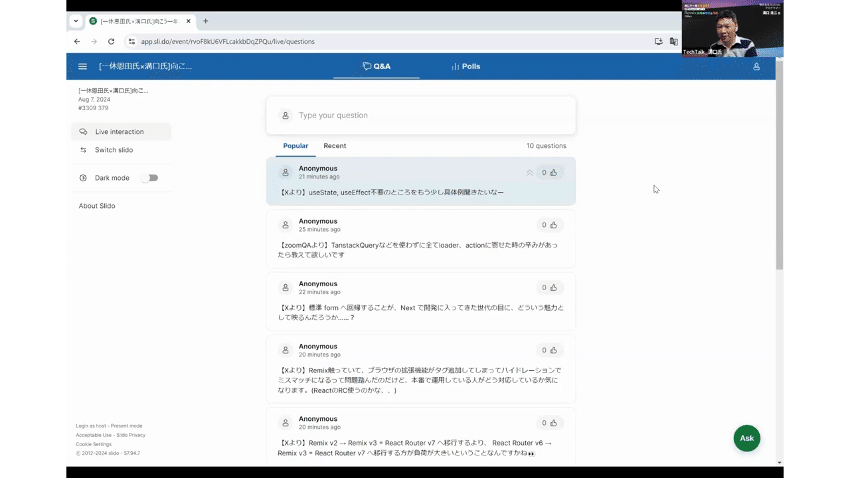Click the Dark mode icon in sidebar

click(x=83, y=178)
